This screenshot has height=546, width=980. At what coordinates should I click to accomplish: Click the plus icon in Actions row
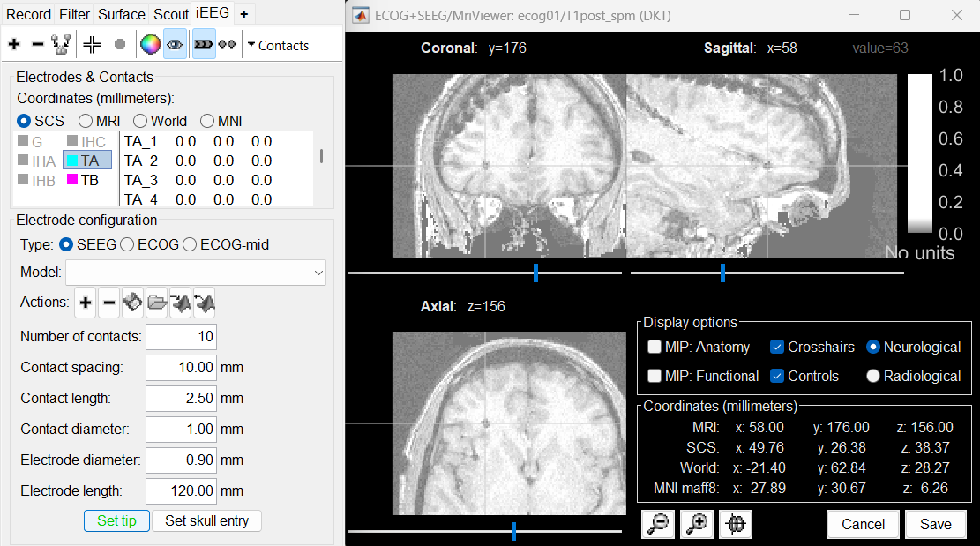(86, 303)
